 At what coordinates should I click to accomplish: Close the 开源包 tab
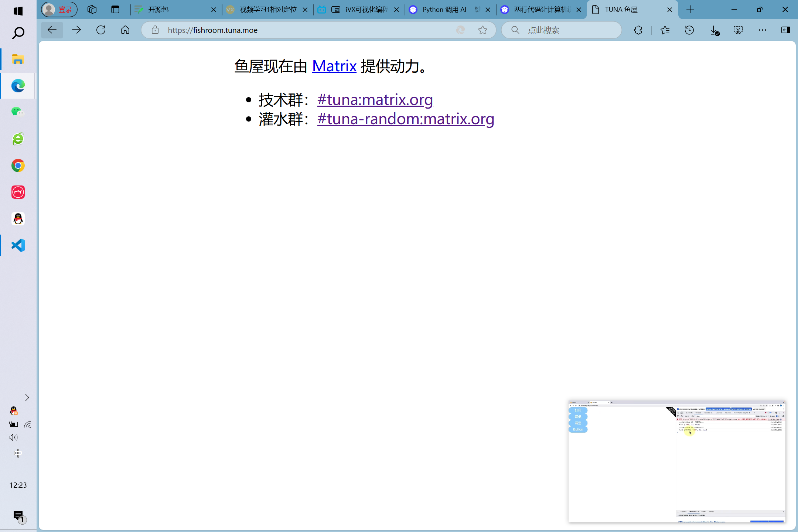click(x=214, y=10)
